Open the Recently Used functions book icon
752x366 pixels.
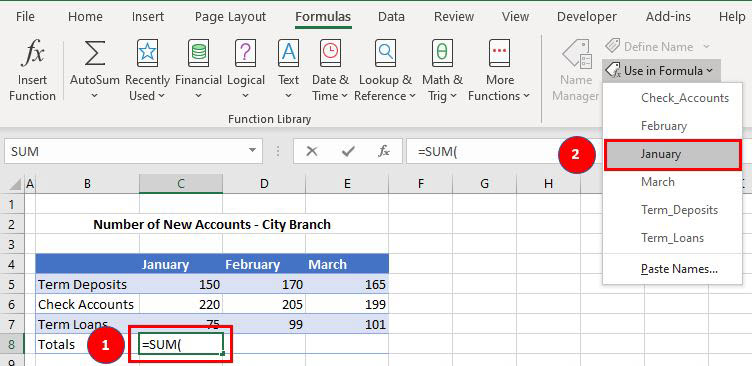point(147,53)
